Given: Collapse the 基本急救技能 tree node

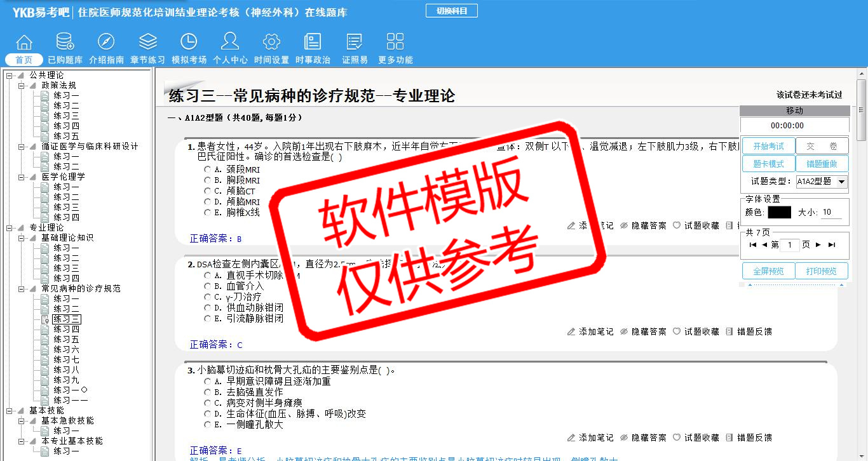Looking at the screenshot, I should [x=22, y=421].
